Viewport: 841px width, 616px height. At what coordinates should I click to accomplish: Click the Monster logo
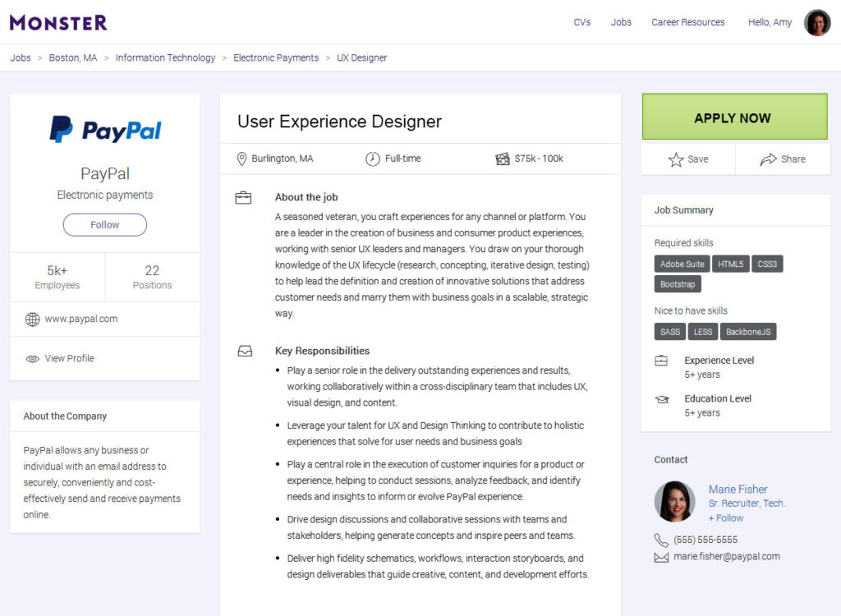coord(58,22)
